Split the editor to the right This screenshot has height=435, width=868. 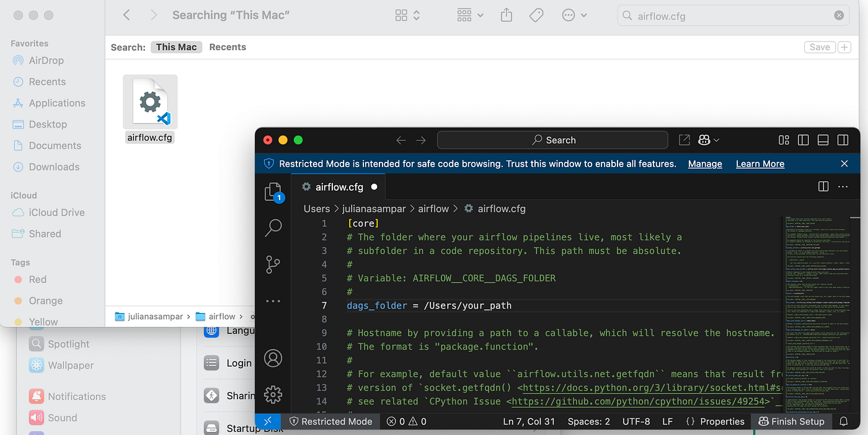tap(823, 187)
